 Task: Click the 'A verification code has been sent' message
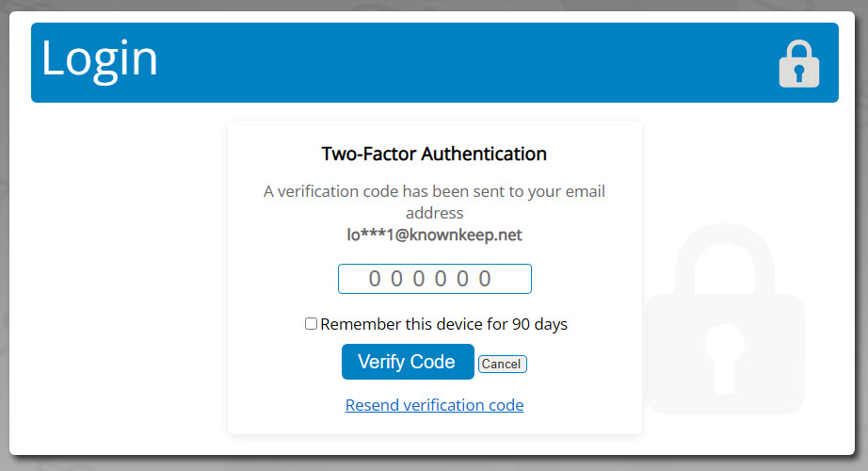pos(435,202)
